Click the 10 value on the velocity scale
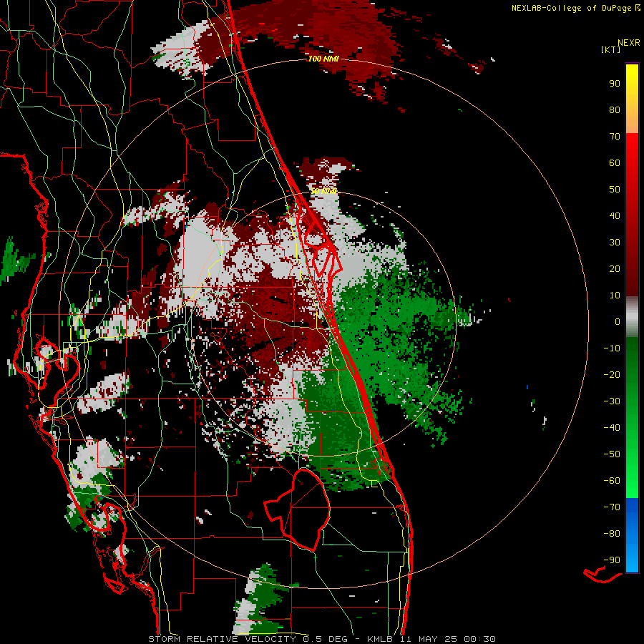 615,296
